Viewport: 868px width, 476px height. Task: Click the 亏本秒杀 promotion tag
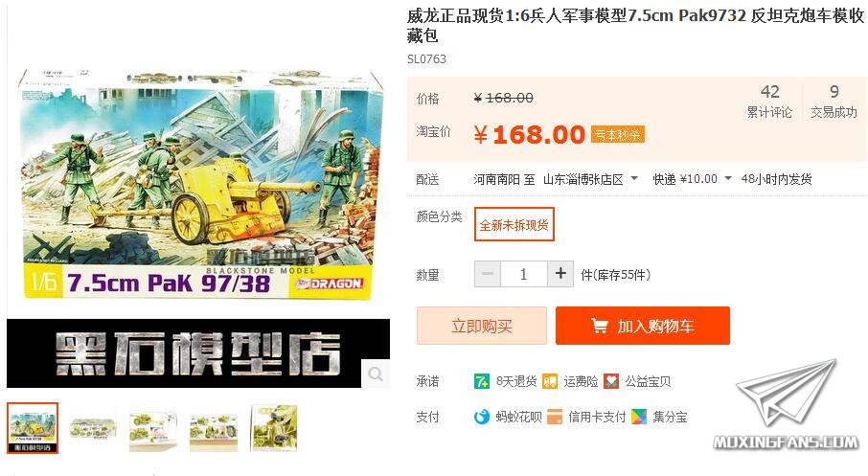pyautogui.click(x=618, y=134)
